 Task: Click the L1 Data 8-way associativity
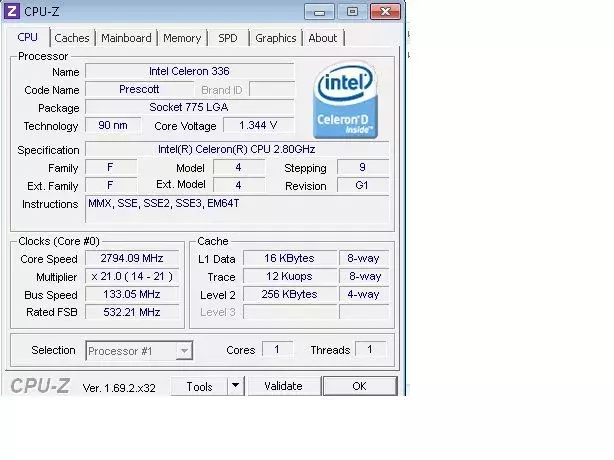pyautogui.click(x=364, y=258)
